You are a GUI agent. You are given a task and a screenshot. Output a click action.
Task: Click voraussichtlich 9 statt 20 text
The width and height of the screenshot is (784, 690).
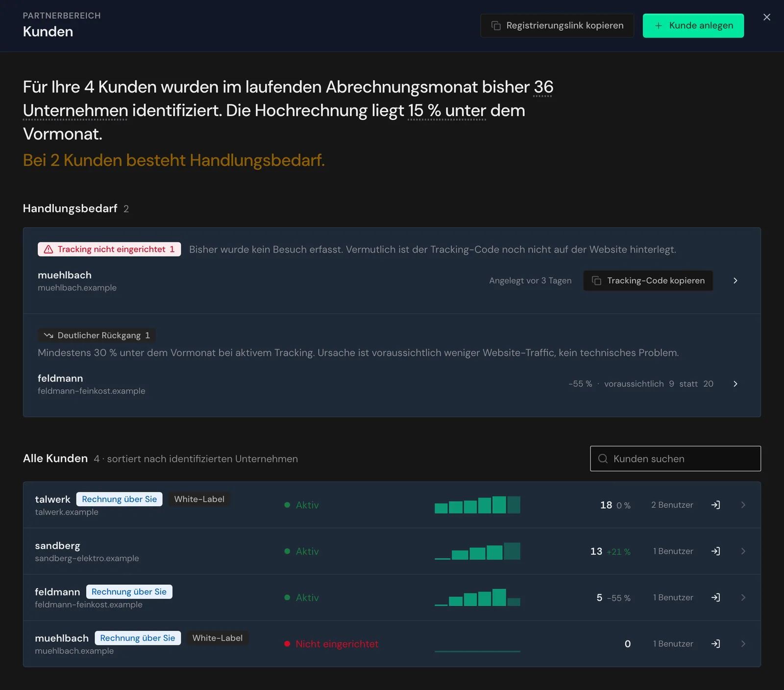pos(659,384)
